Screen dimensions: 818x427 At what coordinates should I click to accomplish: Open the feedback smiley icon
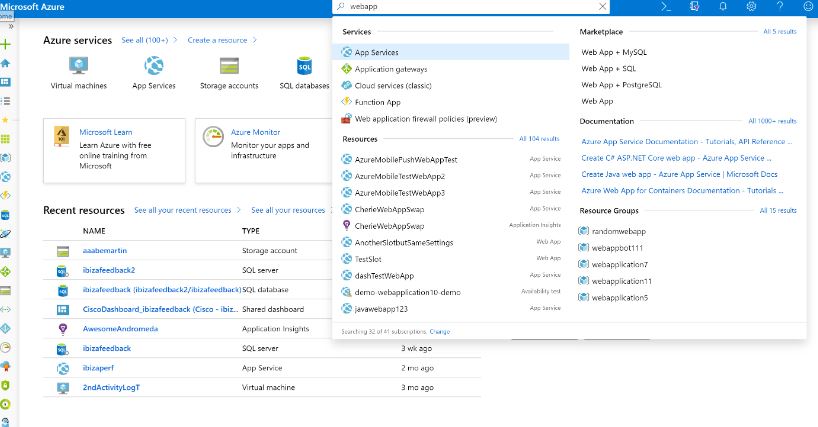808,6
